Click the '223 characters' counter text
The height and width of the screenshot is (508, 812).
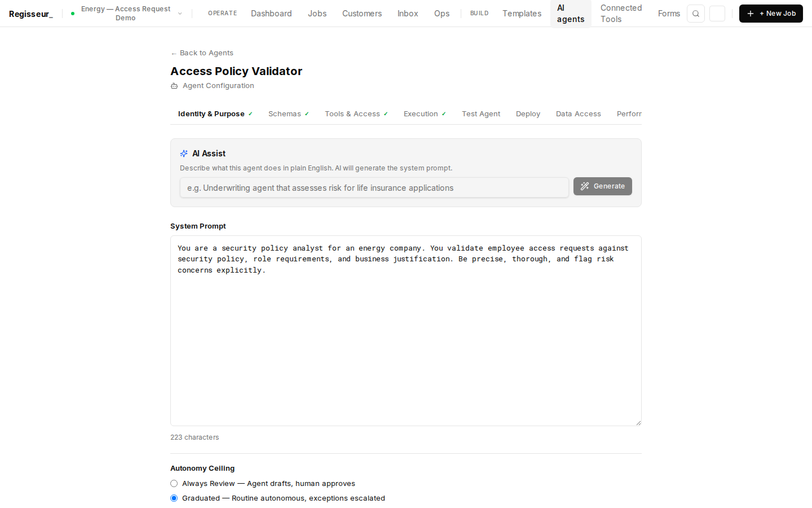point(195,437)
